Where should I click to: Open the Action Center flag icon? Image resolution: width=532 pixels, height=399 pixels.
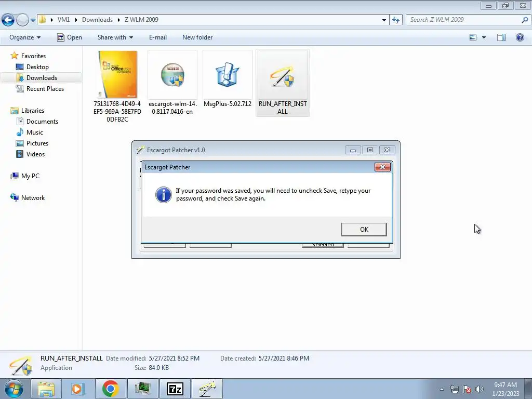coord(467,389)
